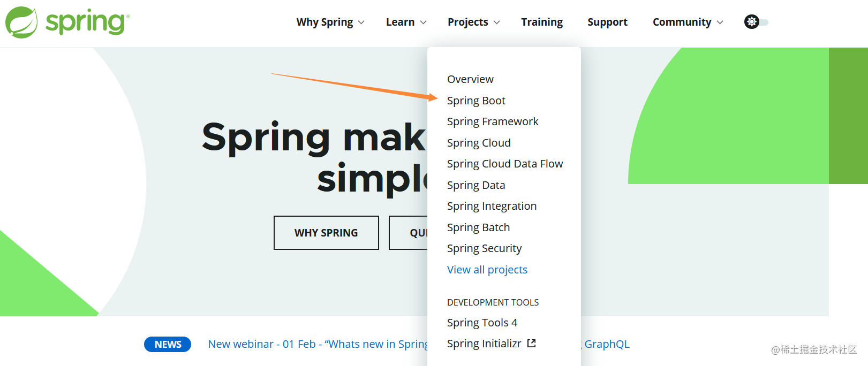Toggle the dark mode theme switch
Image resolution: width=868 pixels, height=366 pixels.
[x=756, y=22]
